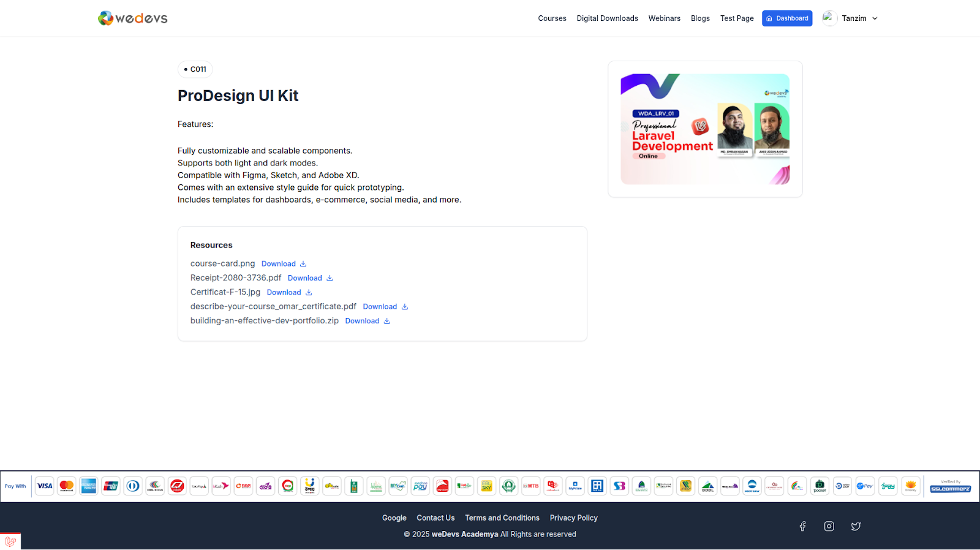Select the Visa payment logo

click(45, 486)
